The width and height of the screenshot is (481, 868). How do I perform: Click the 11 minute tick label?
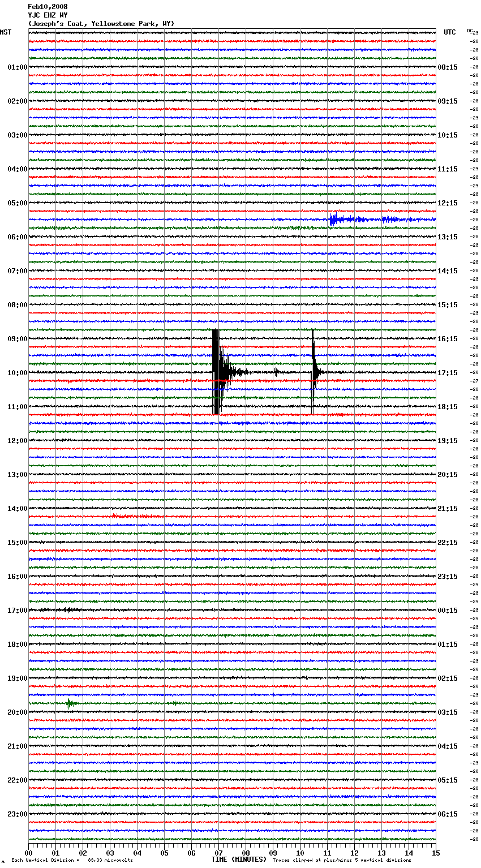click(x=327, y=853)
